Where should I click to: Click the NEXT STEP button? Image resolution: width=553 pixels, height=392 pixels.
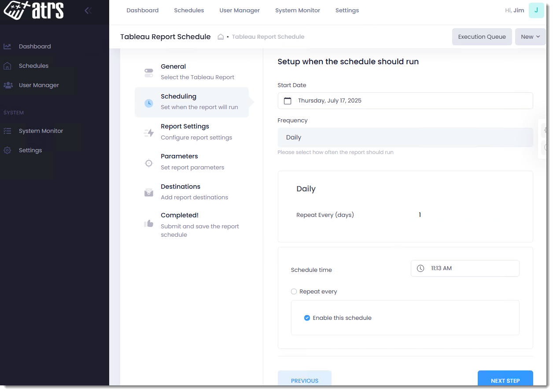505,379
